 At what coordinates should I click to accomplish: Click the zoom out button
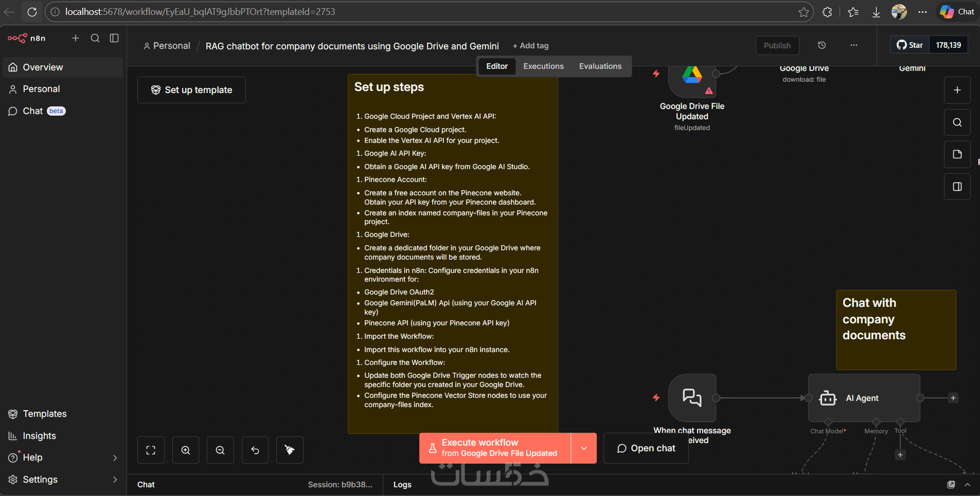[x=220, y=450]
